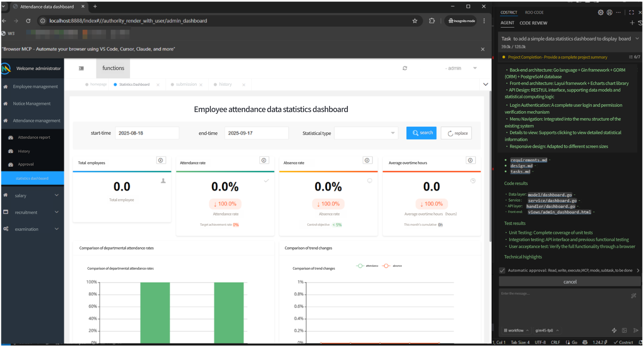Image resolution: width=644 pixels, height=346 pixels.
Task: Open the Statistical type dropdown
Action: [366, 133]
